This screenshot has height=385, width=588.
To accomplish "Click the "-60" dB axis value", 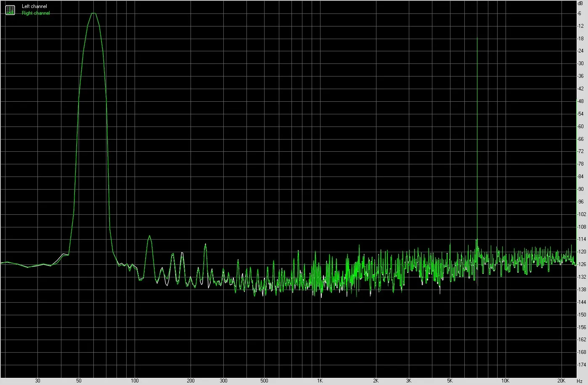I will click(x=580, y=127).
